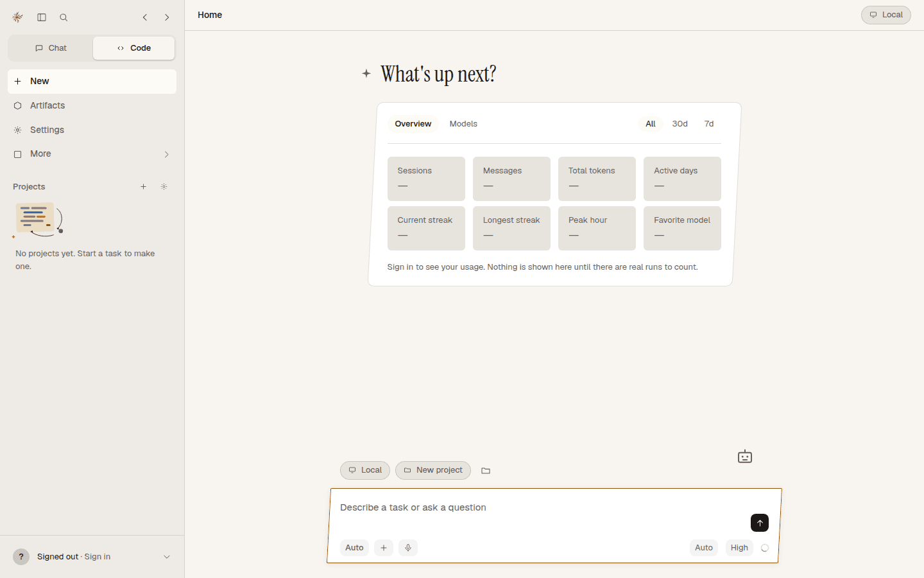
Task: Open Projects settings gear icon
Action: coord(164,187)
